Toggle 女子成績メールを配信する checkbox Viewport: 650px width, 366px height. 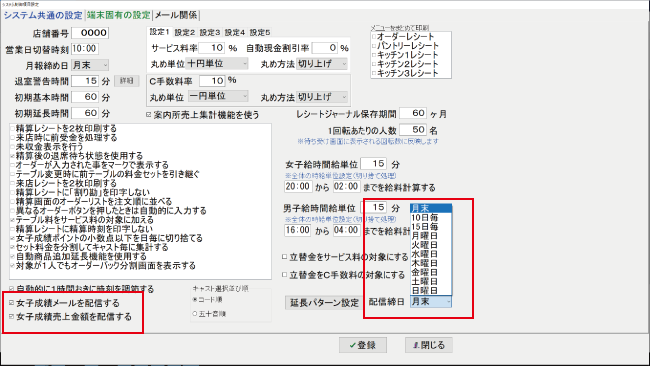12,303
